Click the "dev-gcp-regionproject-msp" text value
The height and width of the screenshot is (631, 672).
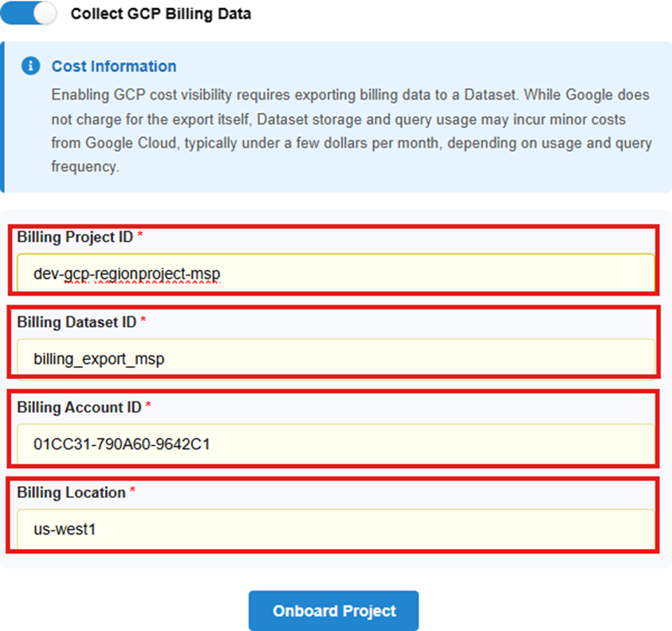coord(127,274)
